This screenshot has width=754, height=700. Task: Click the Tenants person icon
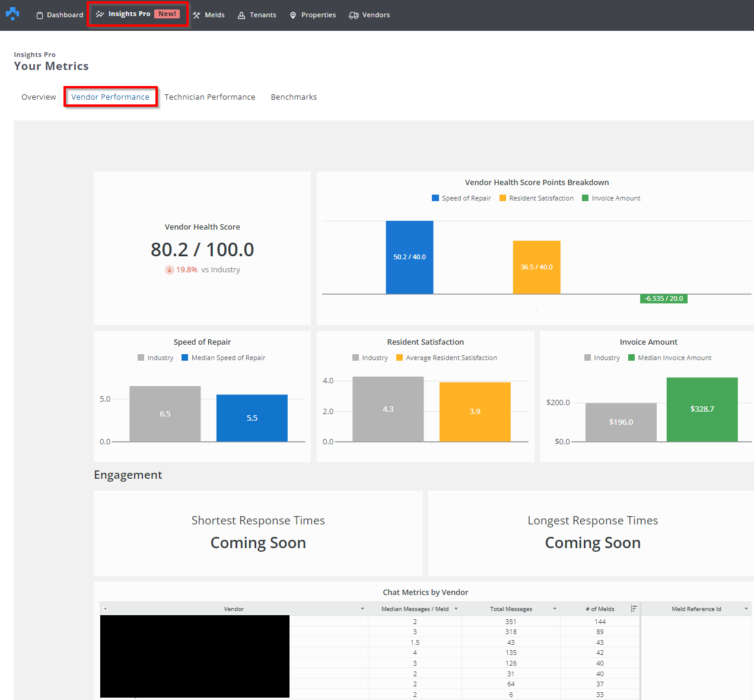[x=241, y=15]
